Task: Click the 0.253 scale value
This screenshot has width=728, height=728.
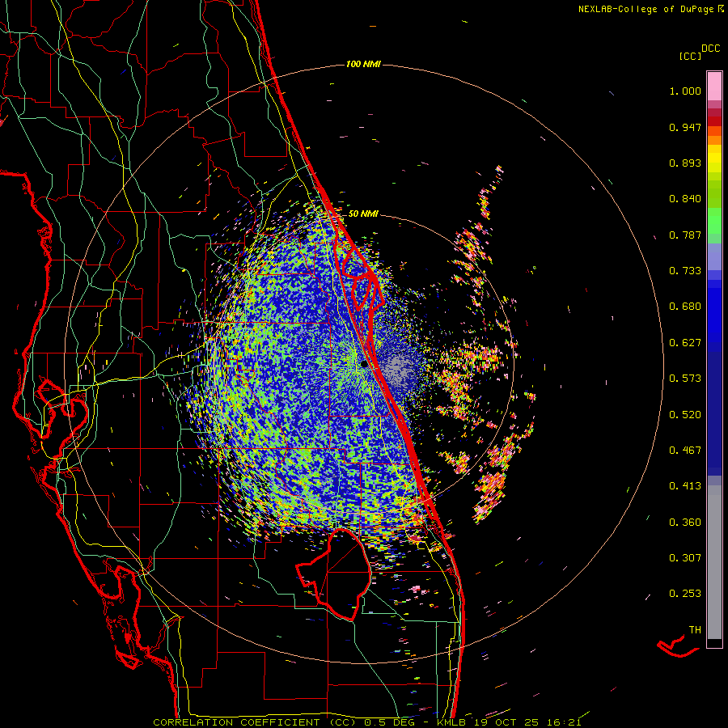Action: [x=685, y=594]
